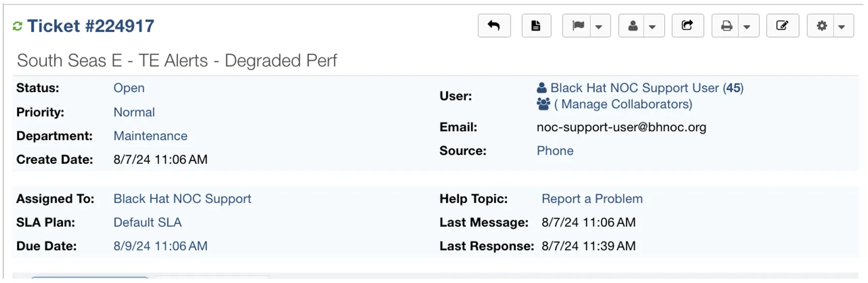Transfer the ticket via the share icon
Screen dimensions: 868x283
click(688, 26)
